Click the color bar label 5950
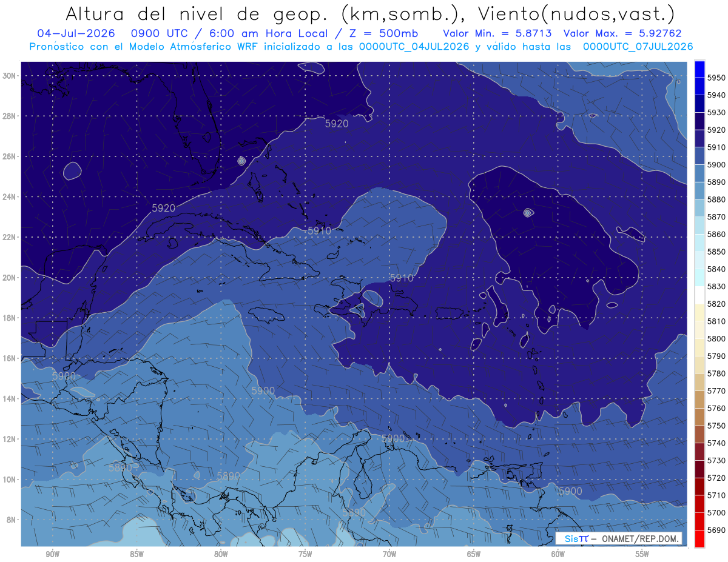 pos(716,78)
